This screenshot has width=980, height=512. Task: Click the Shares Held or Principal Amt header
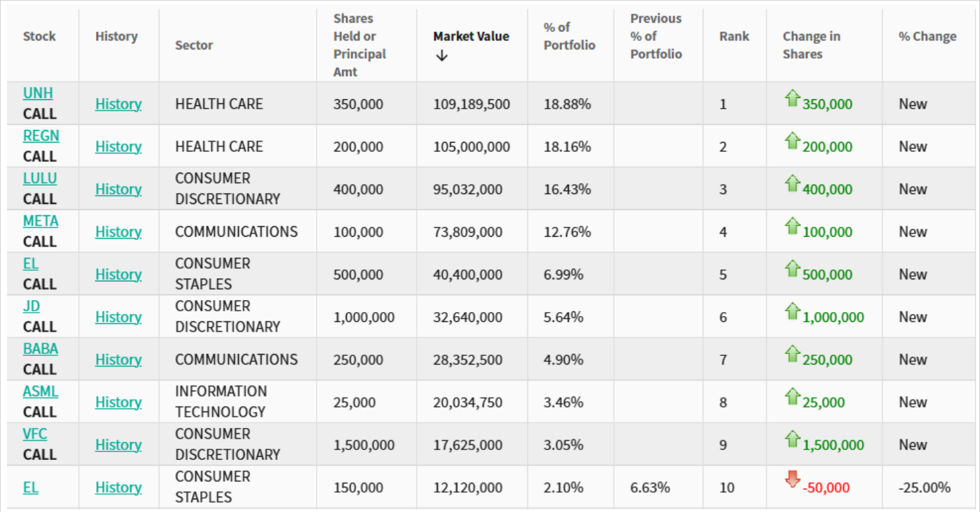pyautogui.click(x=359, y=45)
